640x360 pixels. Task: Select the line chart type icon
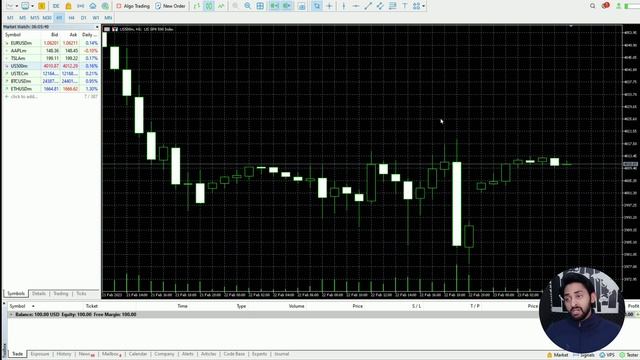(221, 6)
